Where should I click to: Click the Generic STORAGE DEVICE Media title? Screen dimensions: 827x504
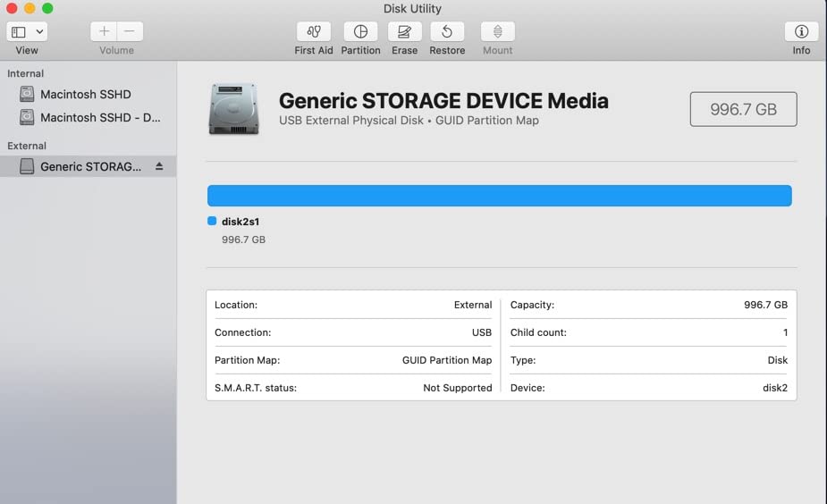[x=443, y=101]
